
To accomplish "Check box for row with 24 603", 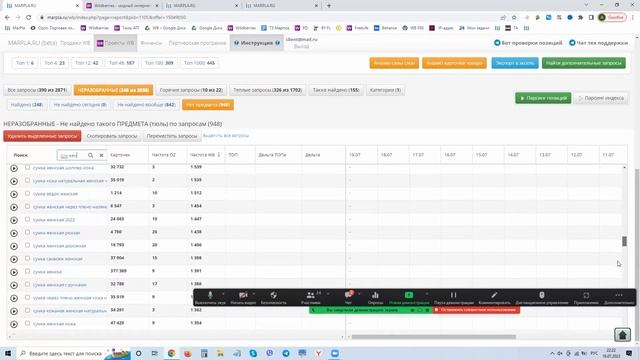I will click(27, 219).
